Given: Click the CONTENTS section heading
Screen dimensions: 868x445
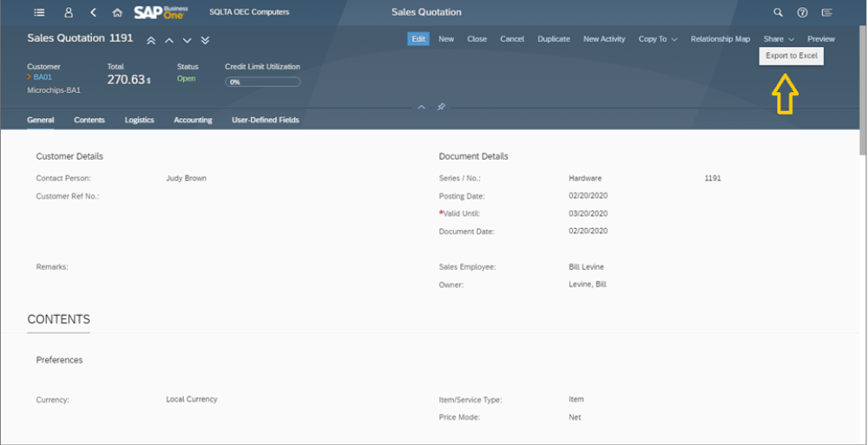Looking at the screenshot, I should [59, 319].
